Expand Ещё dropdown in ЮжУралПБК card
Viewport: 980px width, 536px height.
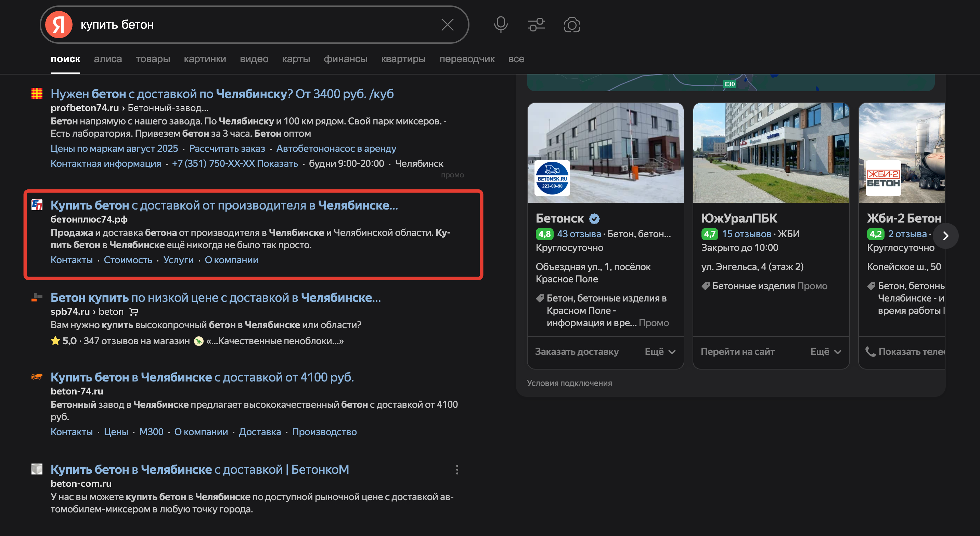pyautogui.click(x=825, y=352)
